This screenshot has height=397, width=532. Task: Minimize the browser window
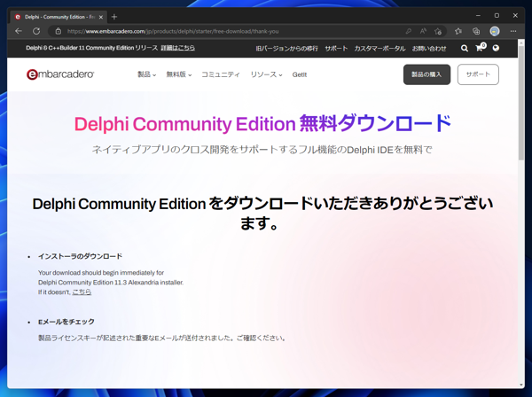tap(478, 16)
